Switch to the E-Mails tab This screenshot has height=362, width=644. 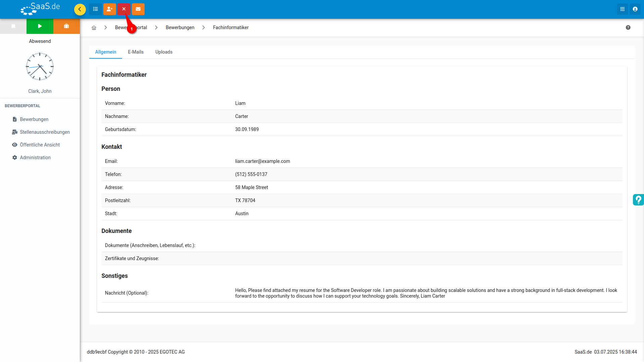click(x=136, y=52)
